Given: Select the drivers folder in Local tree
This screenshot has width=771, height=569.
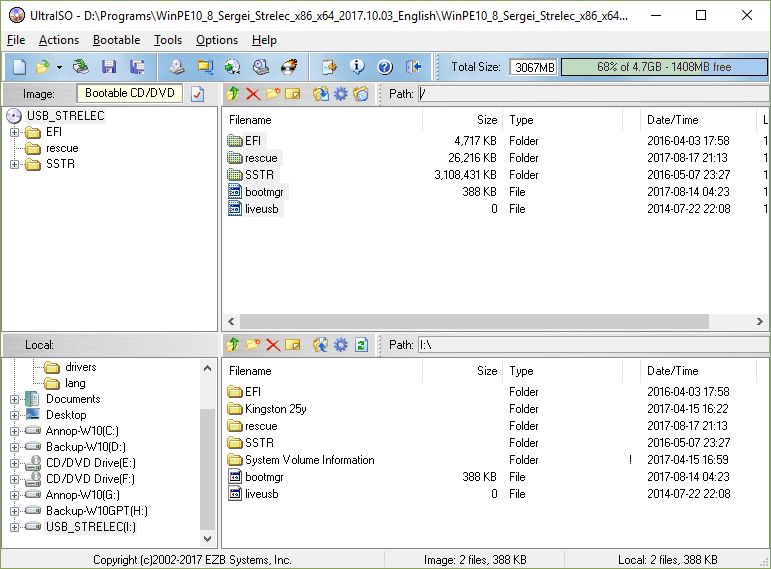Looking at the screenshot, I should 81,367.
